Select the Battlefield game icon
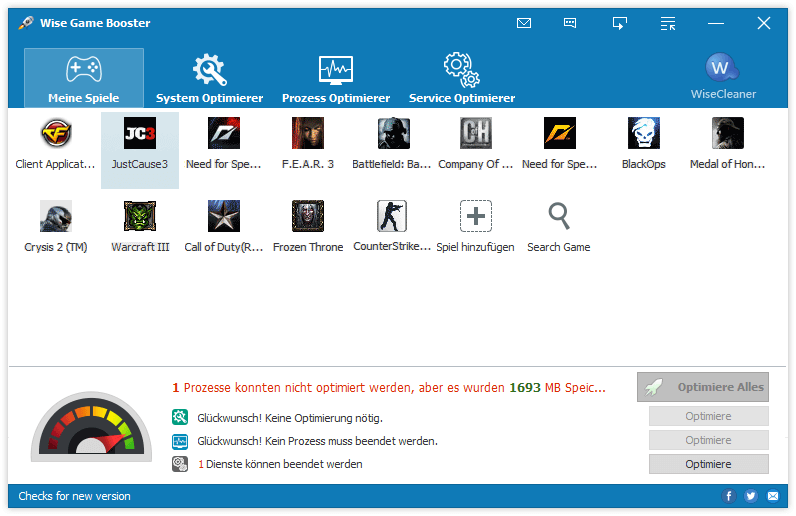 click(392, 133)
